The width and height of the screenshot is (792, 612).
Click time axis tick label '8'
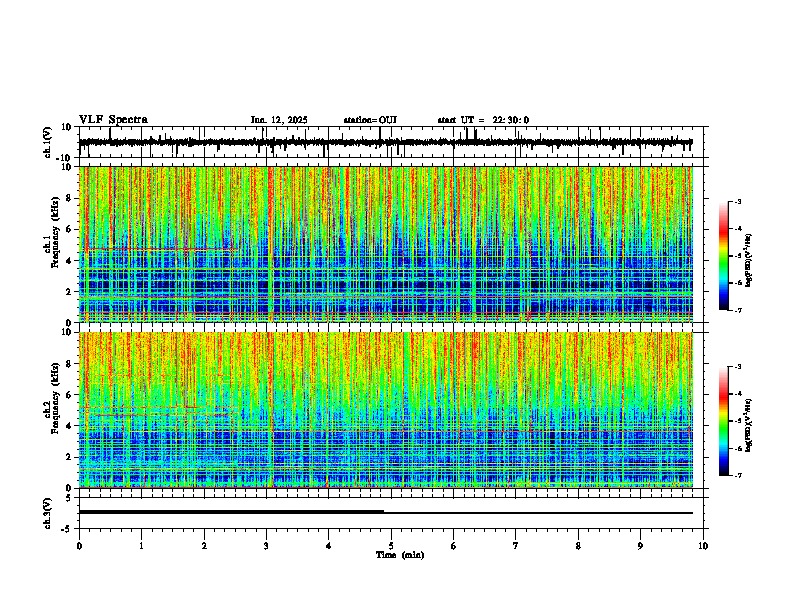pos(578,546)
